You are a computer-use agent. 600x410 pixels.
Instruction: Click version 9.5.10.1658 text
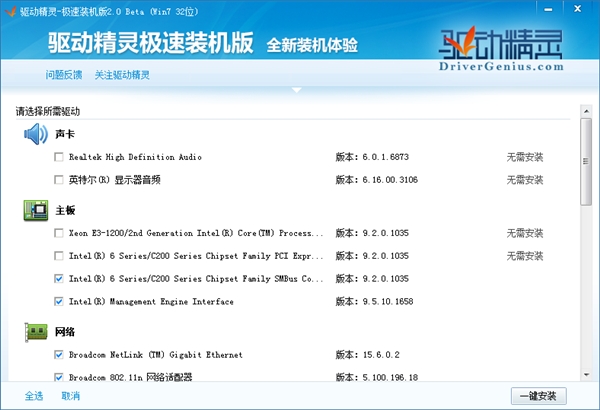pyautogui.click(x=388, y=302)
